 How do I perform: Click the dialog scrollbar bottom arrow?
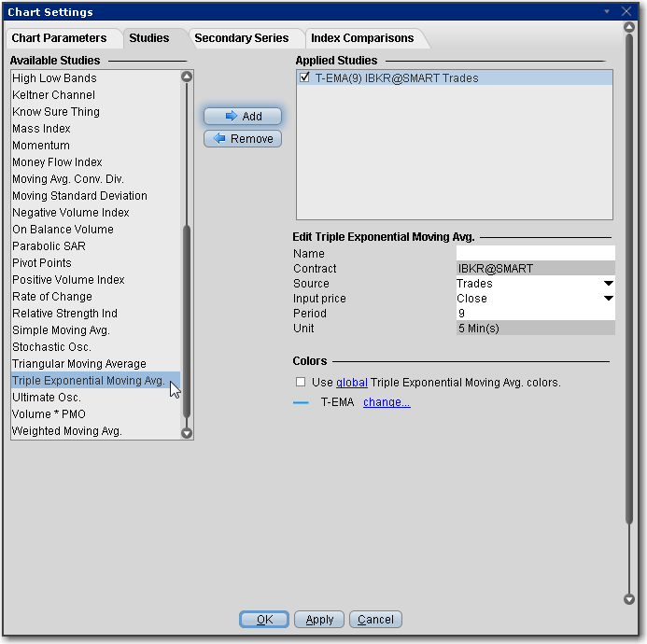tap(628, 599)
